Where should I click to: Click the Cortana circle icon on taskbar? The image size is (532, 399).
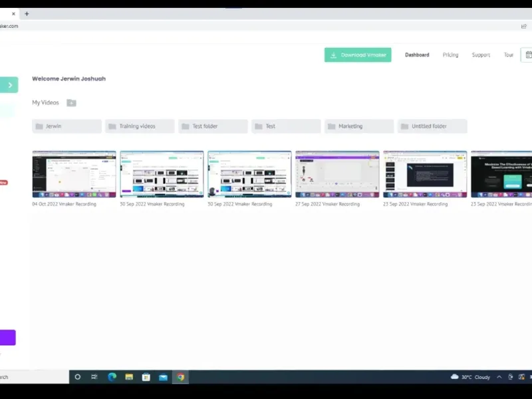click(78, 377)
